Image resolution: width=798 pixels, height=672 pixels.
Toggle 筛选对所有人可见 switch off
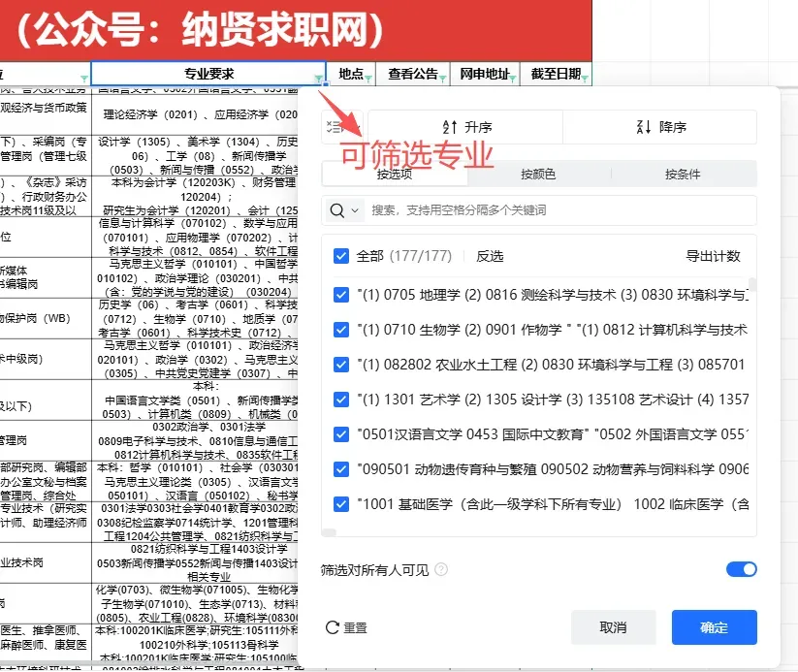[x=742, y=569]
